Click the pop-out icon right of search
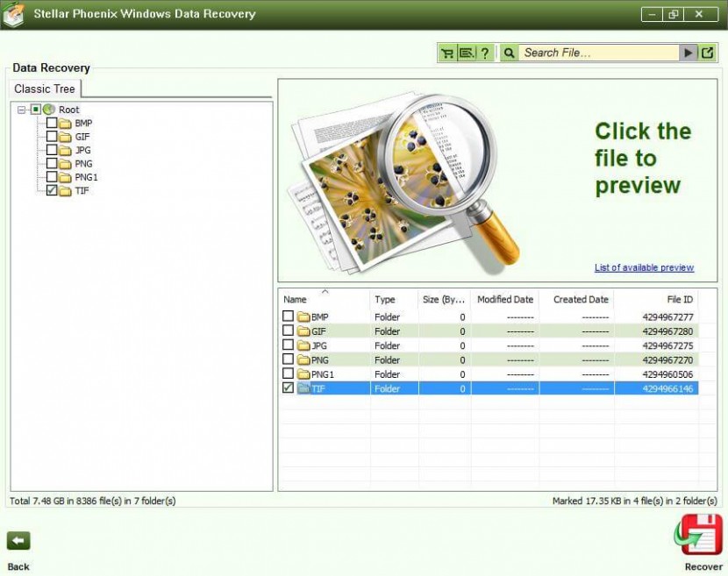 (707, 53)
